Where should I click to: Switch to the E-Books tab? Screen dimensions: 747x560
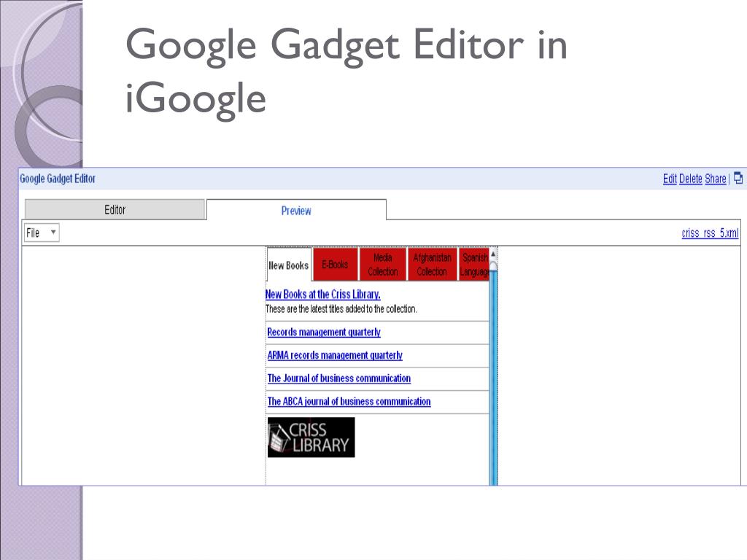point(335,264)
